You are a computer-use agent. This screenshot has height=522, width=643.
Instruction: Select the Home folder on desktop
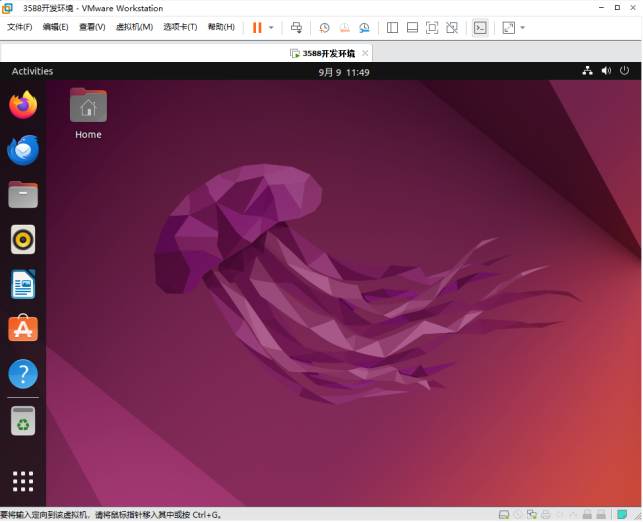click(x=88, y=113)
